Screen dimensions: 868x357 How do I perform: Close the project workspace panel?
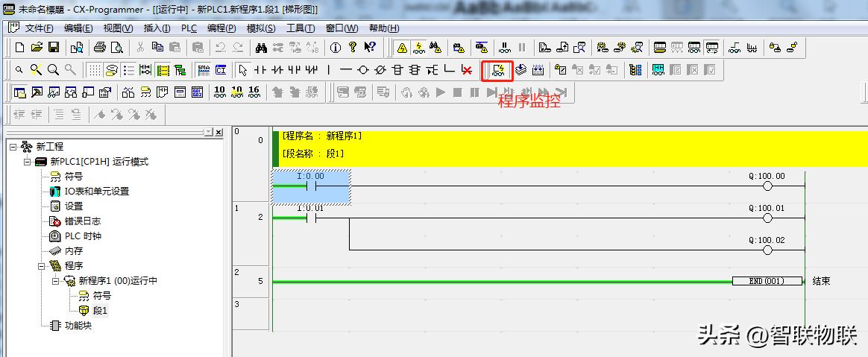pos(218,132)
